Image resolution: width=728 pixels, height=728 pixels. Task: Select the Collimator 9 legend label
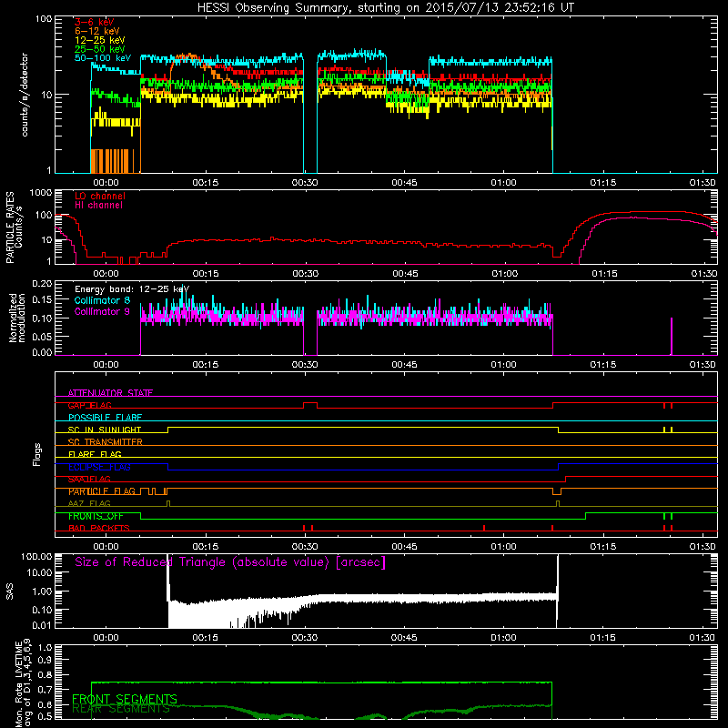[x=102, y=311]
